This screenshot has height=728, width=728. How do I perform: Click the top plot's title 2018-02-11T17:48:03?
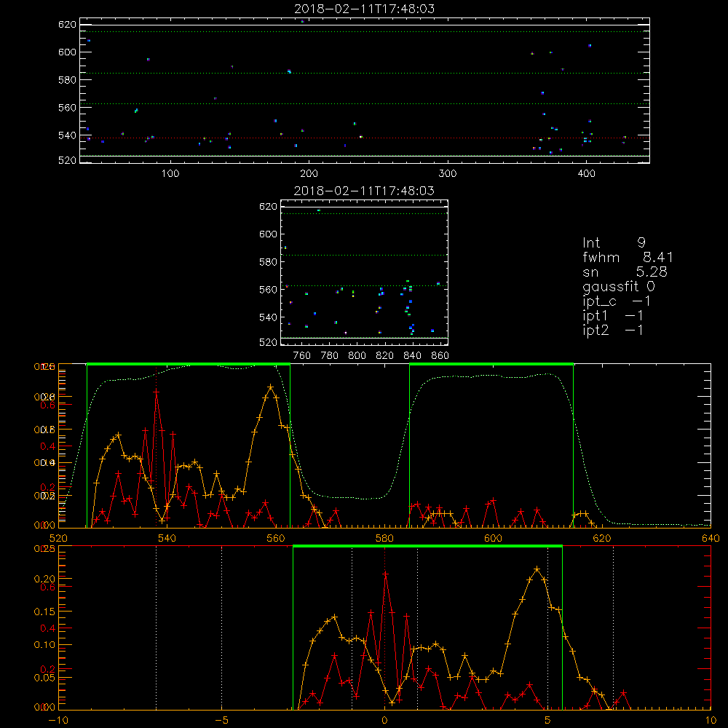point(364,9)
